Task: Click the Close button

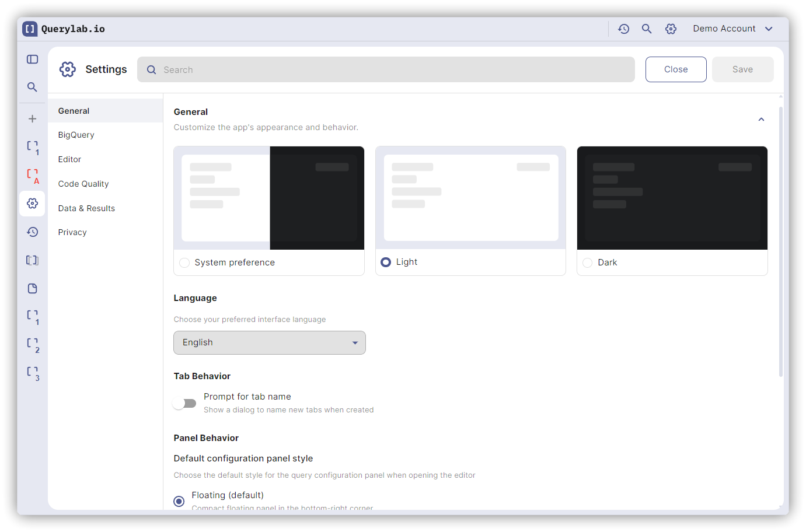Action: click(675, 69)
